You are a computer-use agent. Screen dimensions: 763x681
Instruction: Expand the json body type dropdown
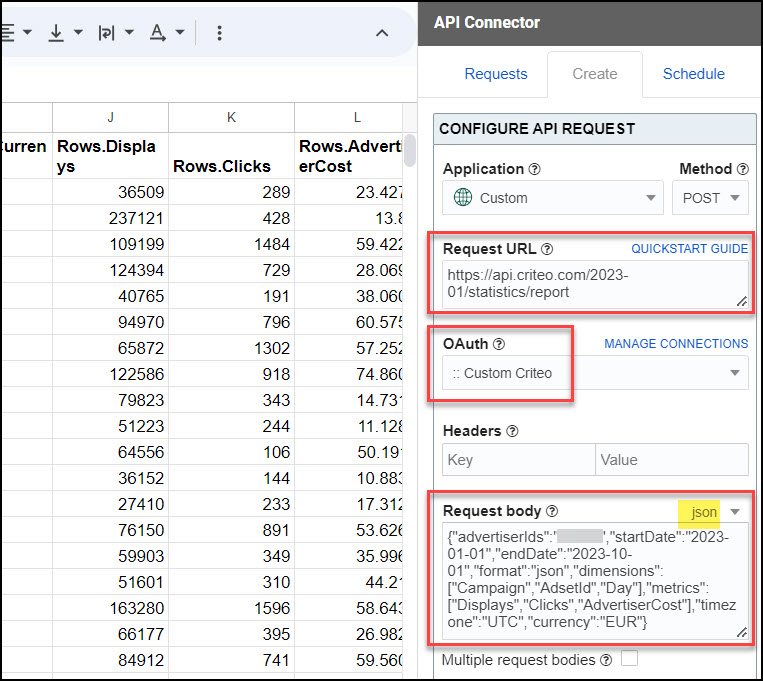[735, 512]
